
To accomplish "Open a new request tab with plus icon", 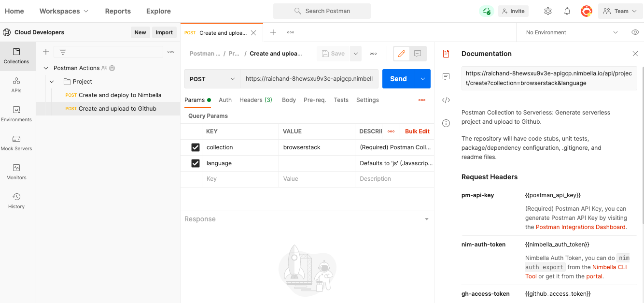I will (x=273, y=32).
